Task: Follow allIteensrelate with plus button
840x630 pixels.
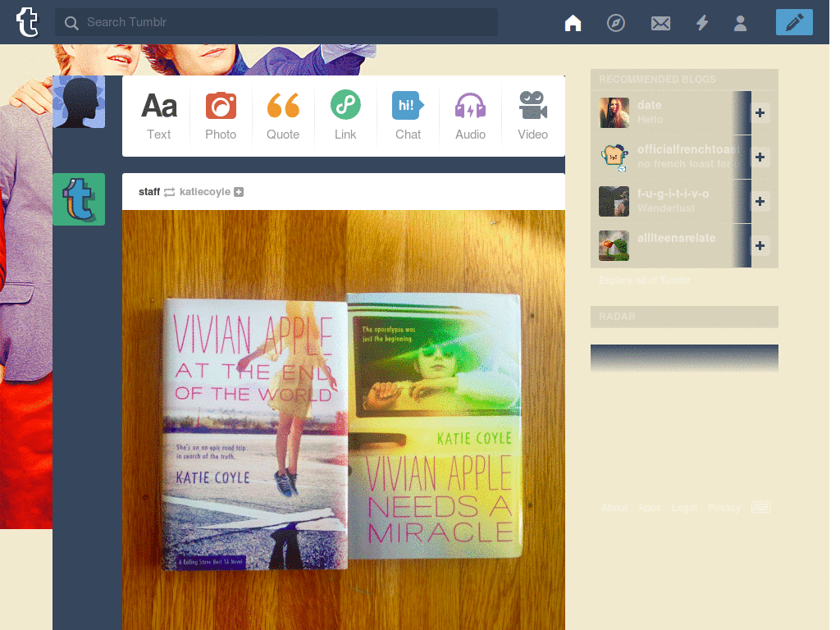Action: point(760,246)
